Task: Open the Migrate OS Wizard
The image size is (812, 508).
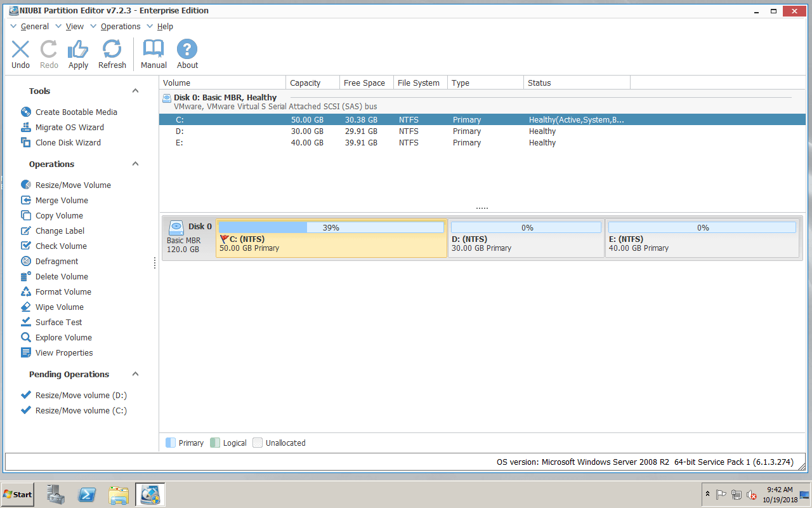Action: coord(68,127)
